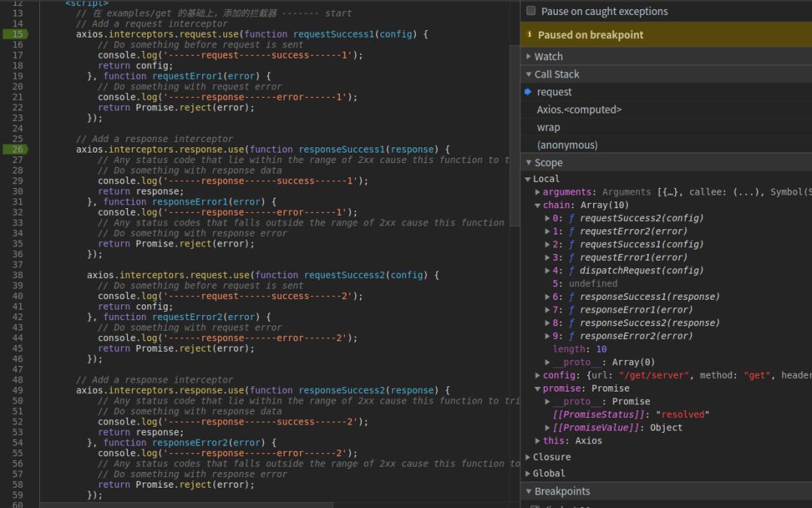Click the function icon for requestSuccess2(config)
Screen dimensions: 812x508
point(571,218)
